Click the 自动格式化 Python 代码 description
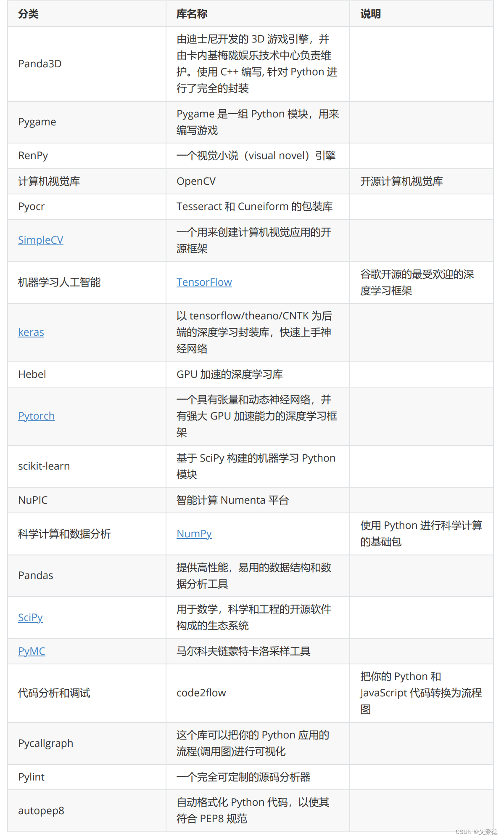504x839 pixels. (x=253, y=811)
